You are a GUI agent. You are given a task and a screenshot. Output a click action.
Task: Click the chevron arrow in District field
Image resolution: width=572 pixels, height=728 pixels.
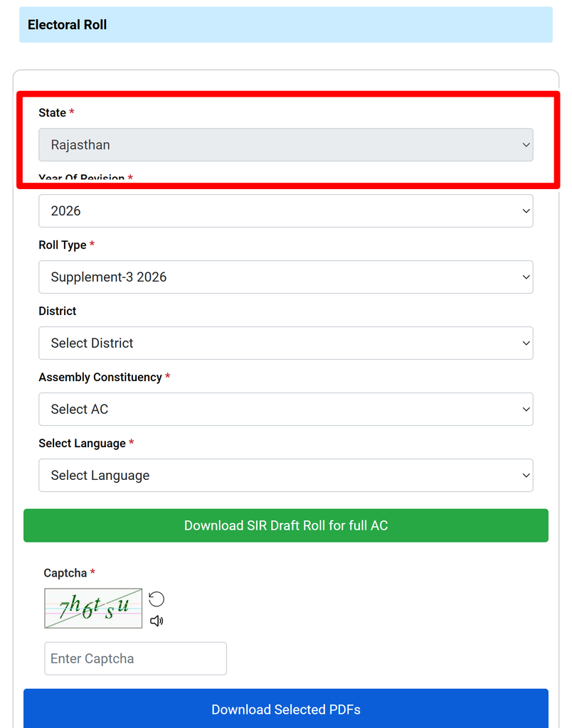pos(526,343)
